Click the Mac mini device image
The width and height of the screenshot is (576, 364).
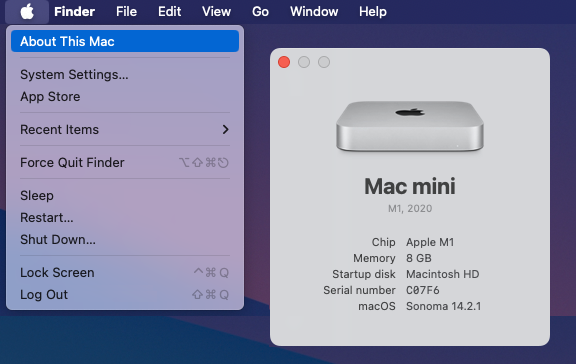[x=410, y=126]
